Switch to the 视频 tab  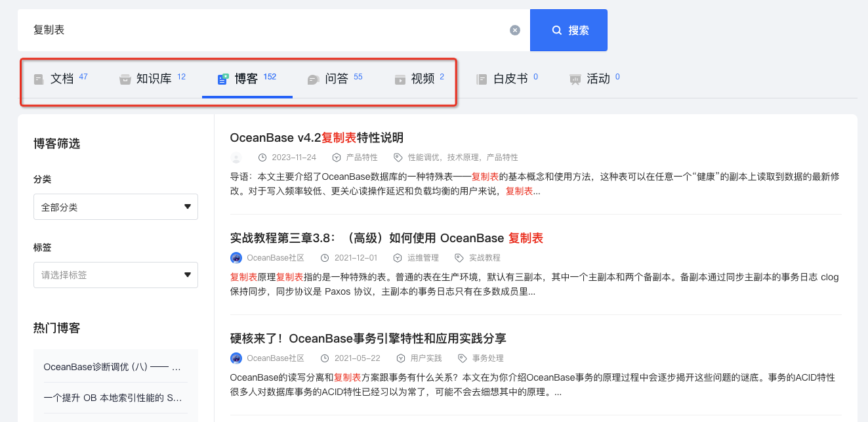tap(419, 79)
